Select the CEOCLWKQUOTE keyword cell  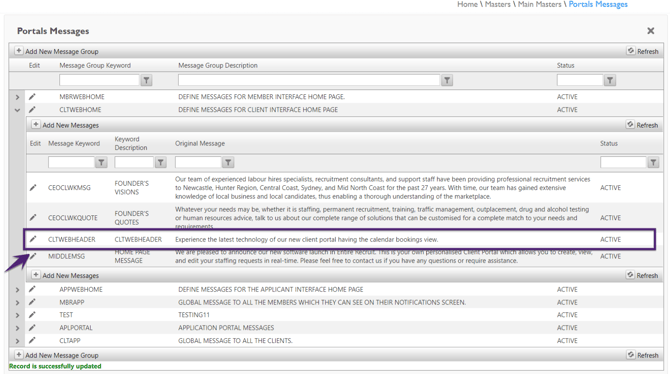pyautogui.click(x=73, y=218)
